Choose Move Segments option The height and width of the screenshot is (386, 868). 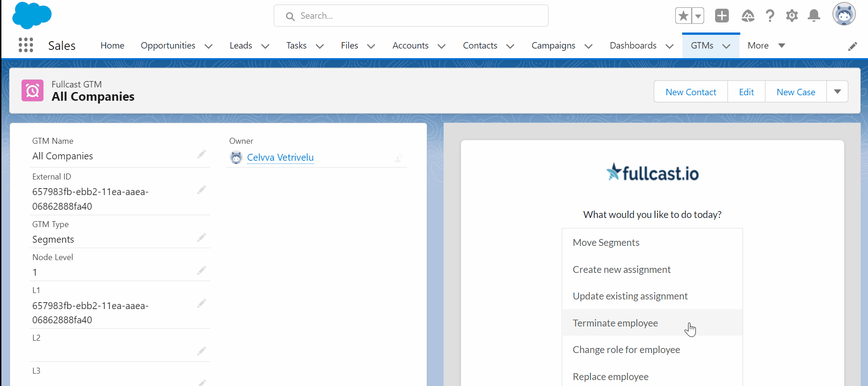coord(652,242)
